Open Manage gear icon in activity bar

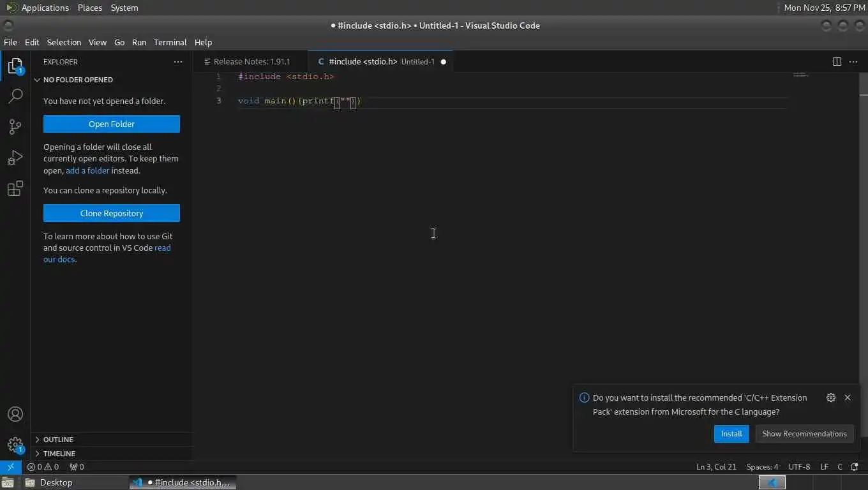pyautogui.click(x=15, y=445)
